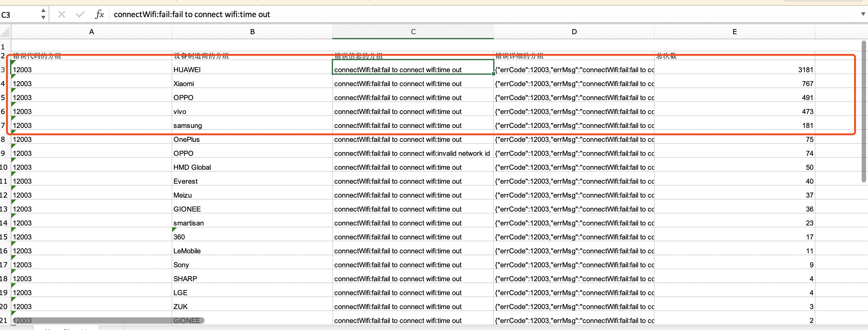Viewport: 868px width, 330px height.
Task: Click the confirm checkmark in formula bar
Action: click(x=80, y=14)
